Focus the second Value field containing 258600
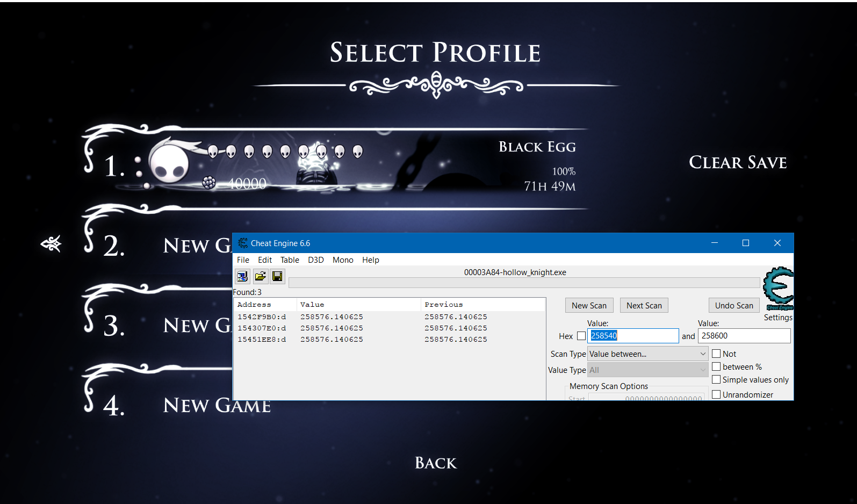The height and width of the screenshot is (504, 857). [744, 336]
